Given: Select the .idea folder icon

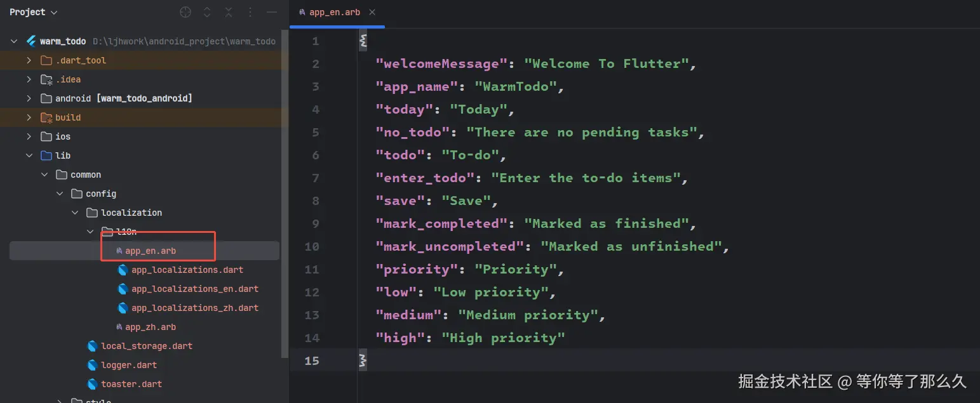Looking at the screenshot, I should coord(46,79).
